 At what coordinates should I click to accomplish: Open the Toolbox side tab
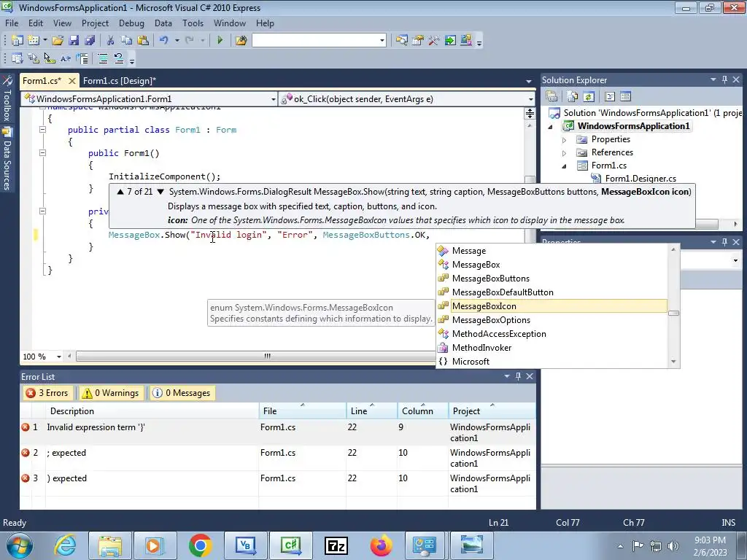click(x=7, y=99)
